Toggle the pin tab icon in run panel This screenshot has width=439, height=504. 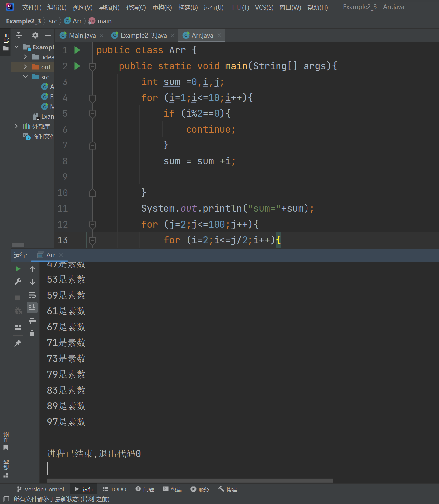pyautogui.click(x=18, y=343)
